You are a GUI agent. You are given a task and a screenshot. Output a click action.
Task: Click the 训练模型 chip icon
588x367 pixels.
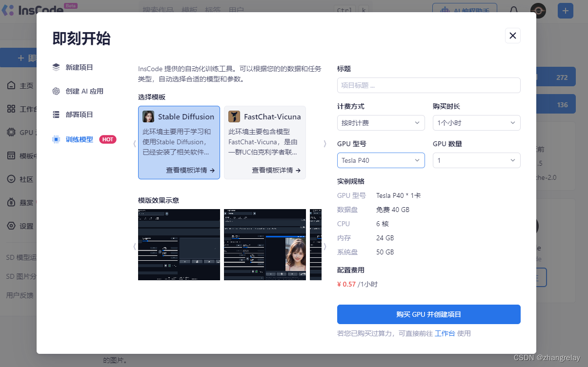[56, 139]
